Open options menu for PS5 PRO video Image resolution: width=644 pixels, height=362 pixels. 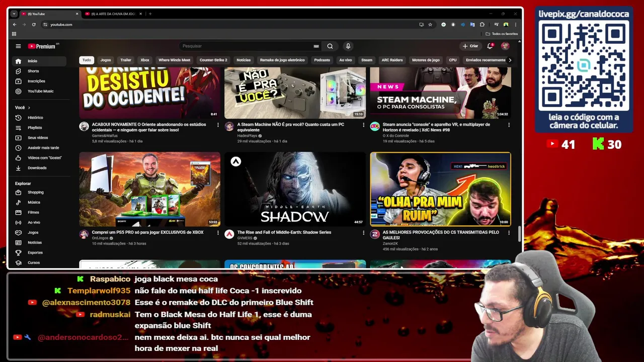[x=218, y=233]
